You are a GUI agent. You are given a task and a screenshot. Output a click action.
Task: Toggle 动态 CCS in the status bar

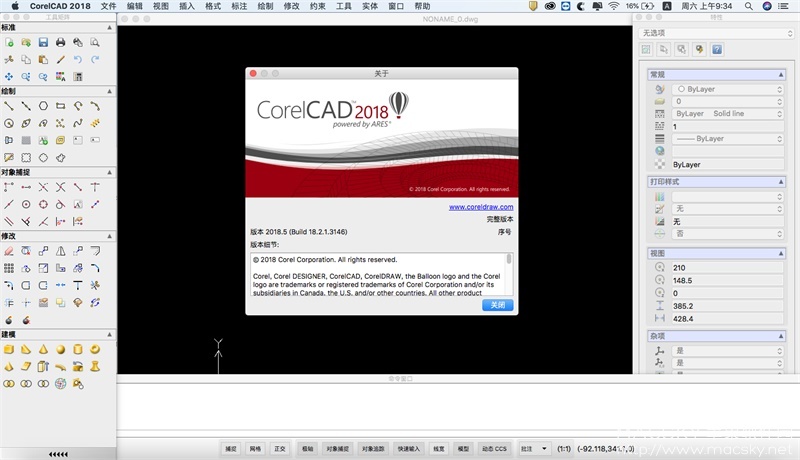pyautogui.click(x=494, y=449)
